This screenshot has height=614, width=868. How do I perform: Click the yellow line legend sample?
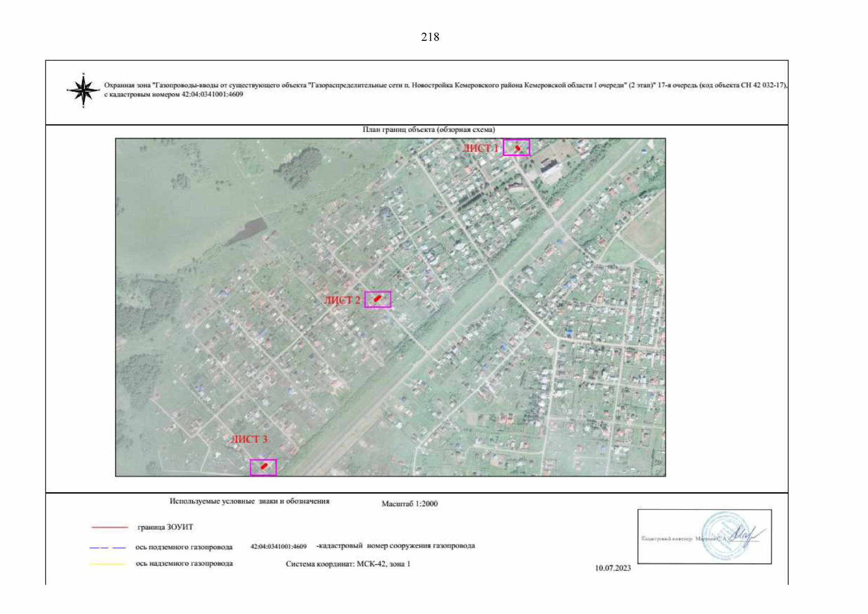coord(107,564)
